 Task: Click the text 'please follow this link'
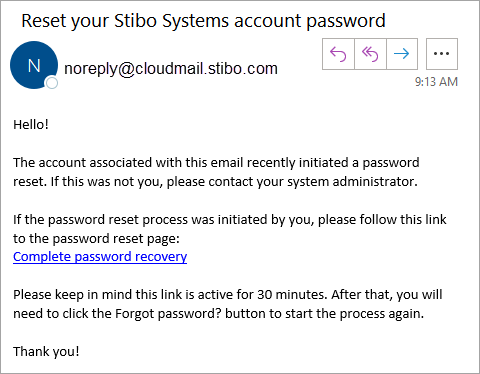click(x=382, y=220)
